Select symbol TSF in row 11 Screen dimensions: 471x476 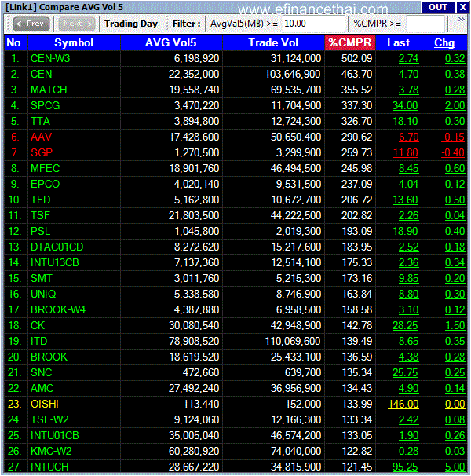pos(40,215)
